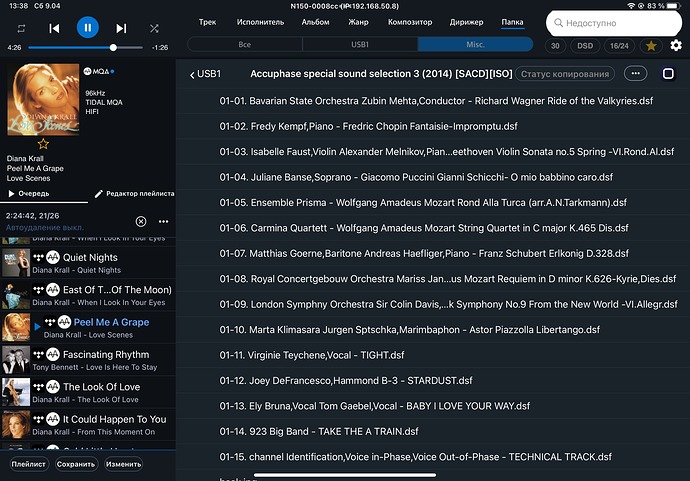Click the playback progress slider
690x481 pixels.
[85, 48]
